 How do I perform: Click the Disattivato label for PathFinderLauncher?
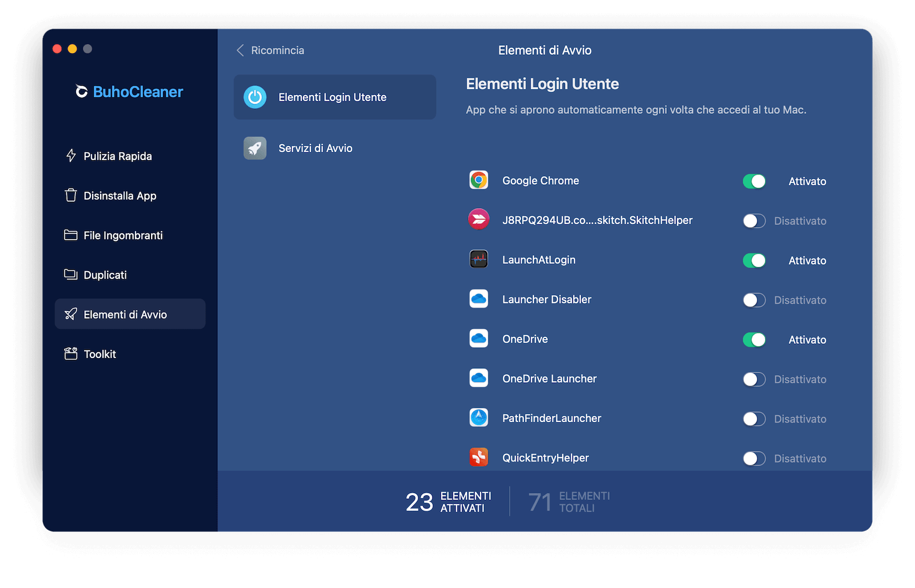coord(800,419)
